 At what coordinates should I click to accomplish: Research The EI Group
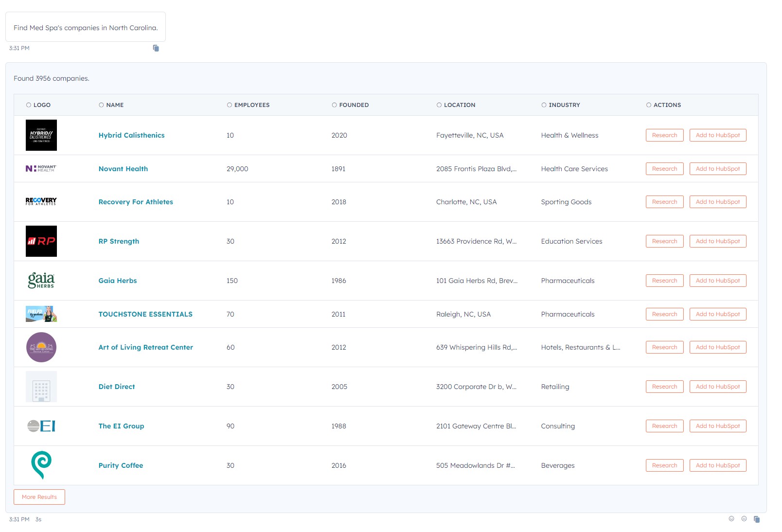pyautogui.click(x=665, y=426)
